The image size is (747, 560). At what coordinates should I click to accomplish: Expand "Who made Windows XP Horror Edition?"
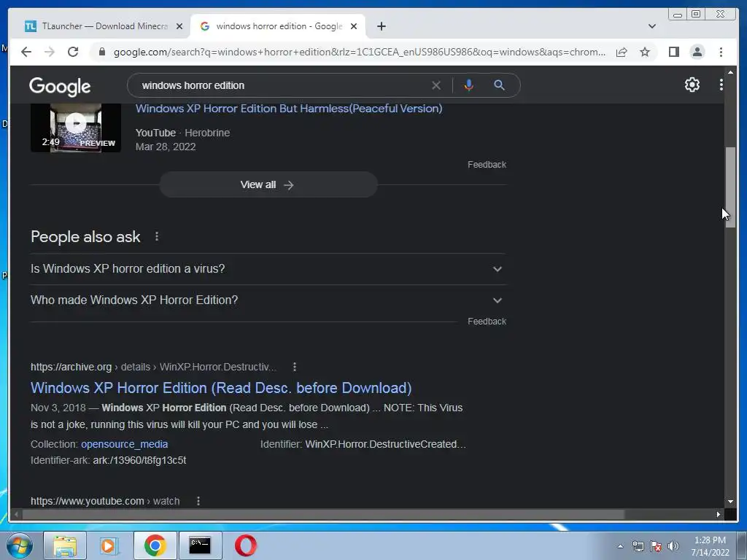point(268,300)
